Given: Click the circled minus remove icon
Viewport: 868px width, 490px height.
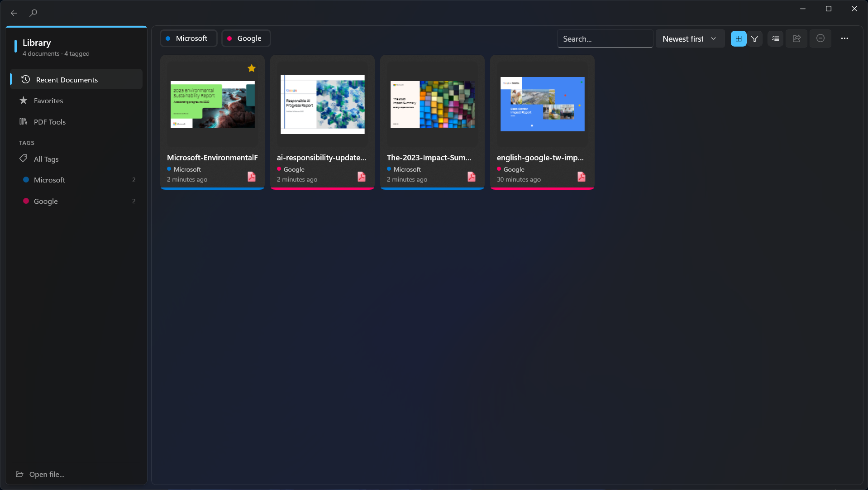Looking at the screenshot, I should (x=820, y=39).
